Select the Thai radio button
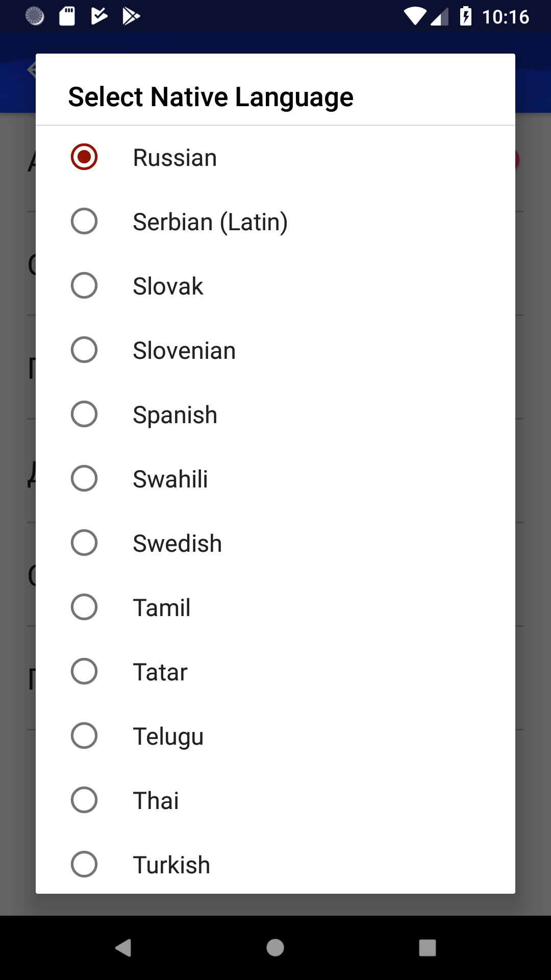 coord(275,800)
